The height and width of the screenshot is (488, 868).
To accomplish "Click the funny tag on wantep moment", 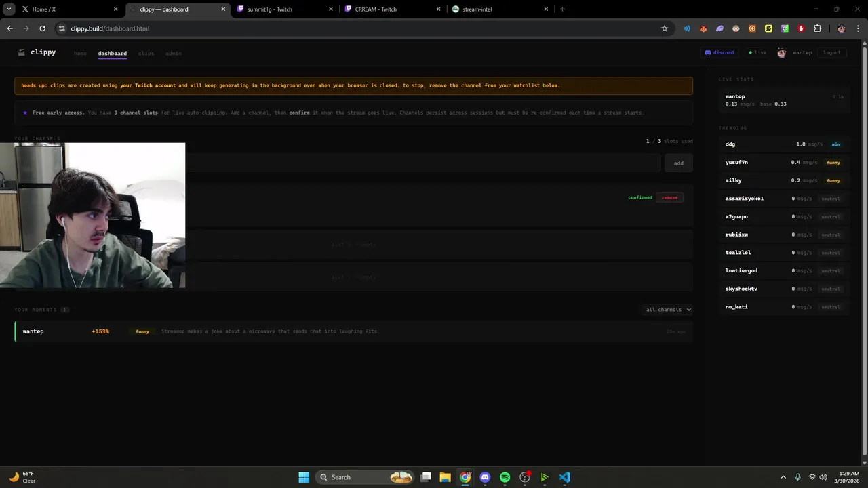I will point(142,331).
